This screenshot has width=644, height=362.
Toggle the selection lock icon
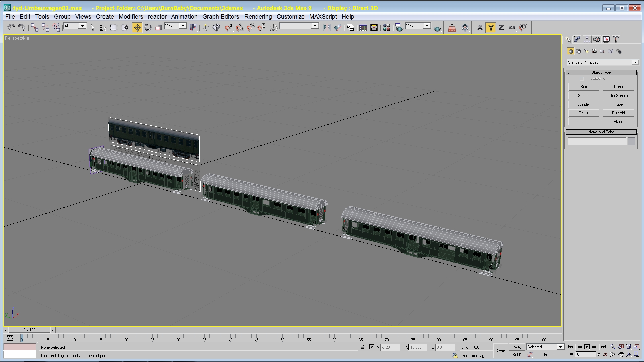point(363,347)
